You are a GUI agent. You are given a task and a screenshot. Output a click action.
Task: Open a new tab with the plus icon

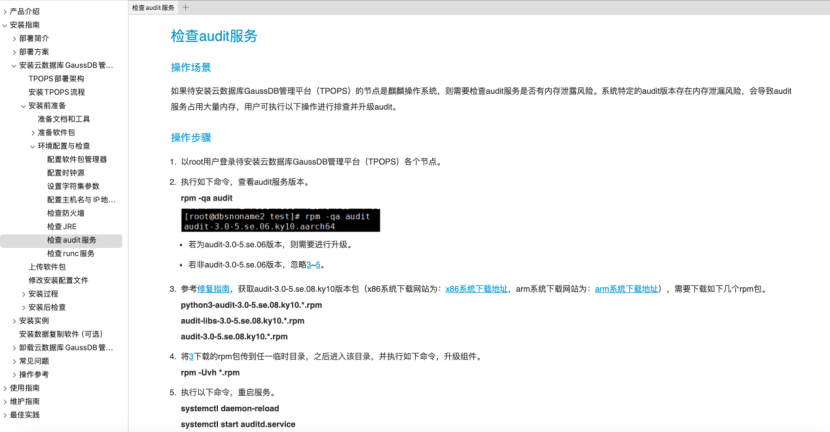point(185,7)
